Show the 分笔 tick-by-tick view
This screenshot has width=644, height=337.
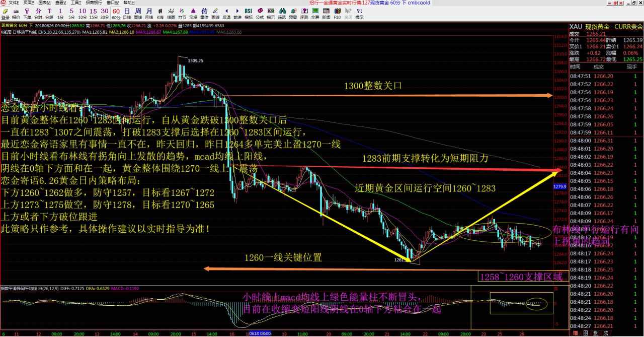click(49, 14)
